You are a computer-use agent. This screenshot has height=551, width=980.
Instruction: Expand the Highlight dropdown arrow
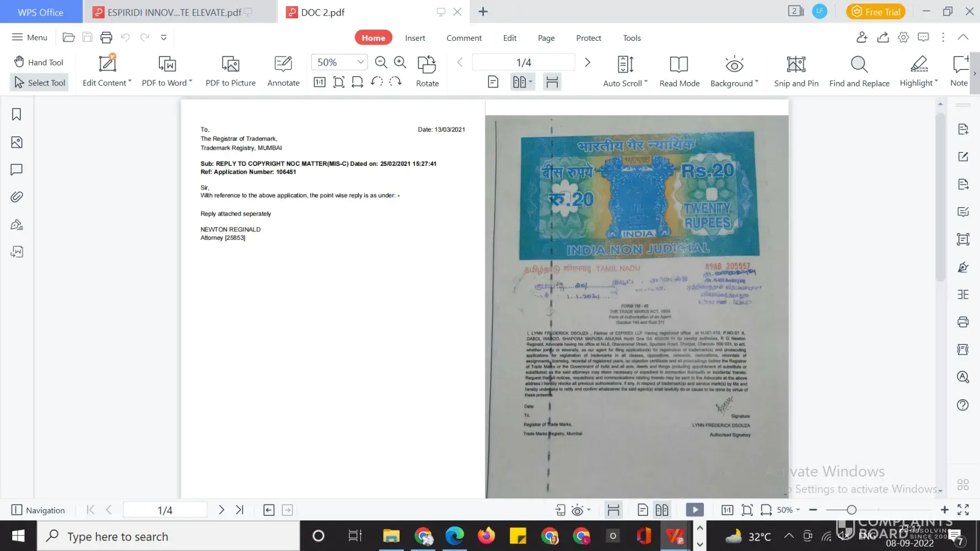click(x=936, y=82)
